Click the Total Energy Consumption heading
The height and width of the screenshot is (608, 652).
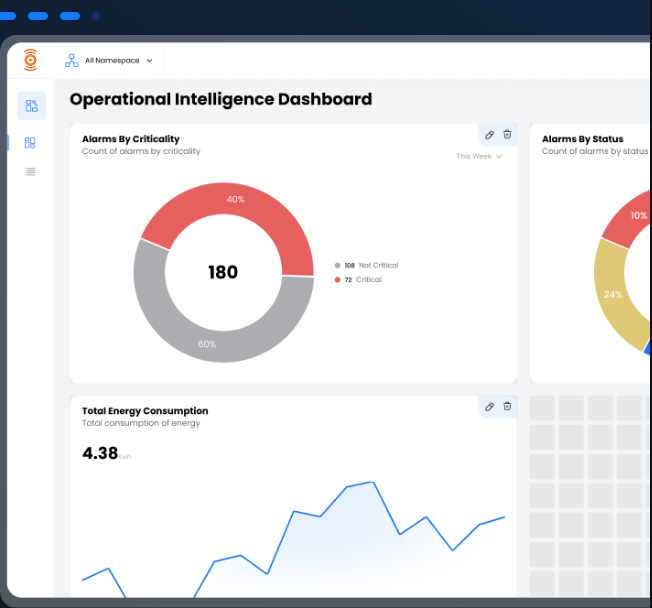[145, 411]
